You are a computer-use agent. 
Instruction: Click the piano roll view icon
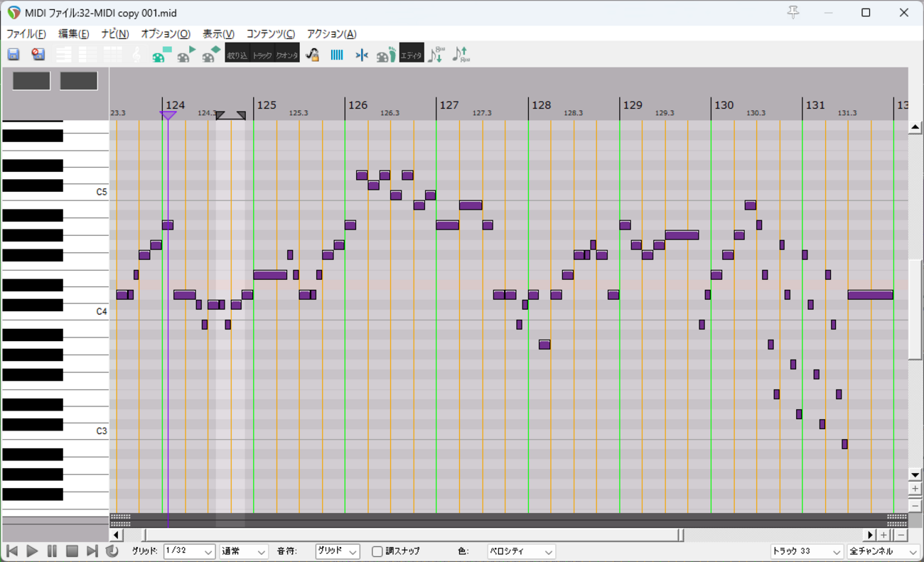tap(63, 54)
